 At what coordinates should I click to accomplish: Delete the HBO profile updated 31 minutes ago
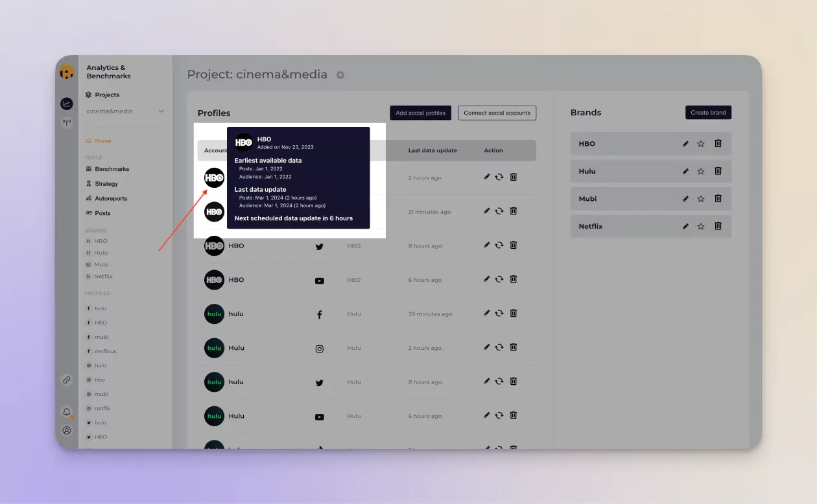514,211
